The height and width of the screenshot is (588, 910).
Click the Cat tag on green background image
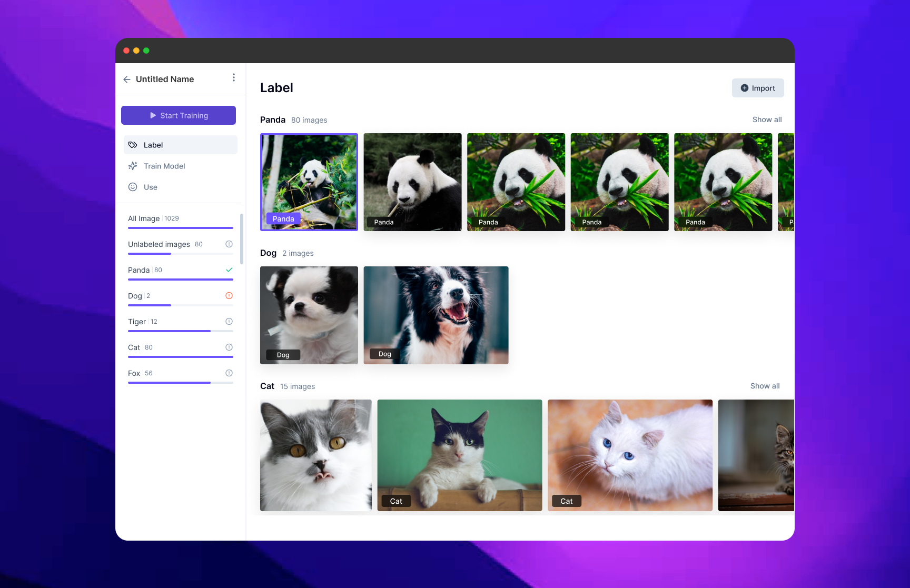(x=396, y=501)
